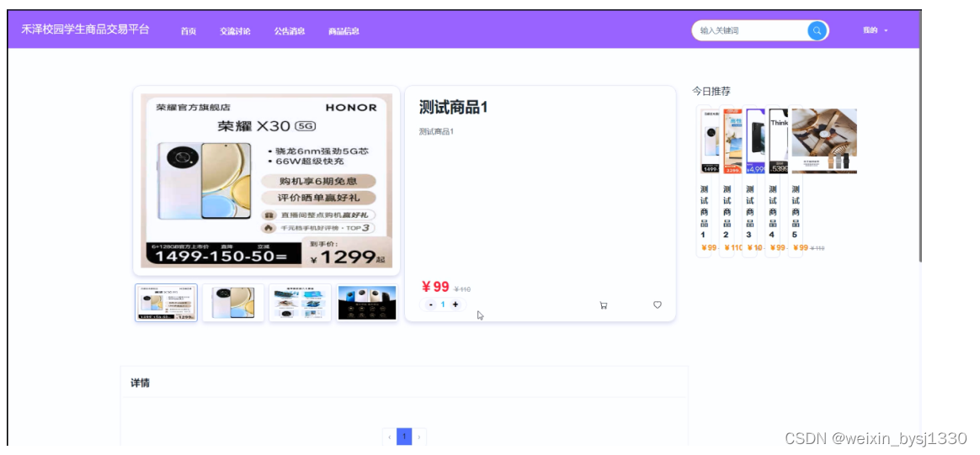Click the main Honor X30 product image

tap(266, 180)
